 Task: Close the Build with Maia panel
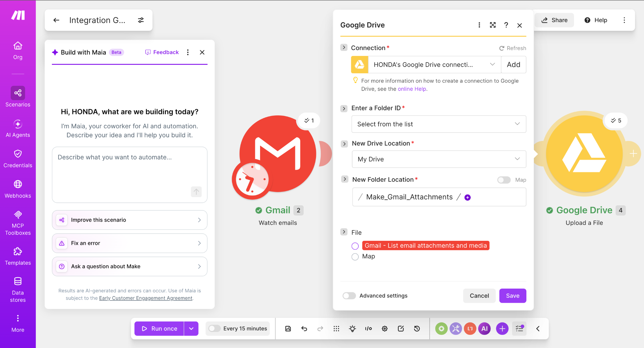(202, 52)
